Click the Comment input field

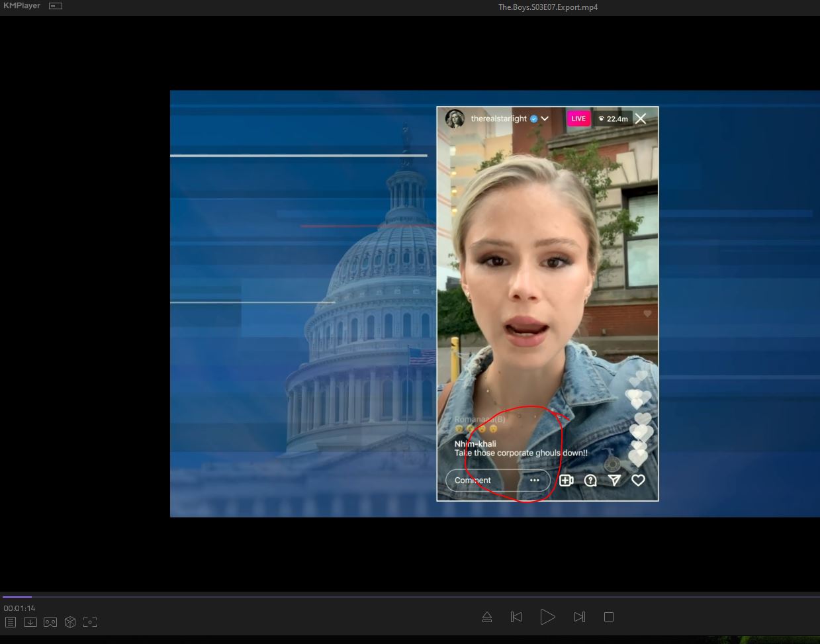[x=483, y=481]
